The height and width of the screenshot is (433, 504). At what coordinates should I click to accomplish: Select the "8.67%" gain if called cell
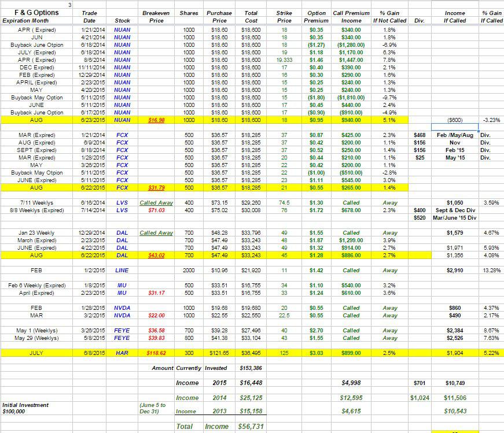tap(491, 331)
